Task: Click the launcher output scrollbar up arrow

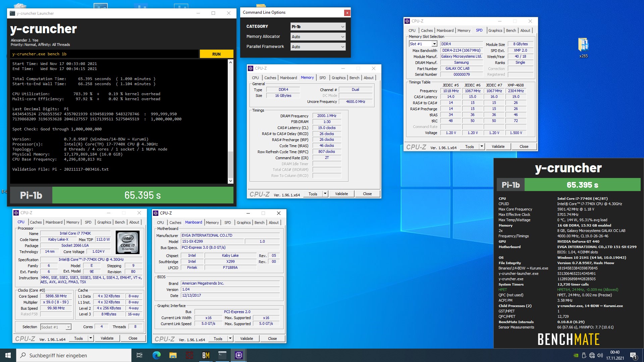Action: click(x=230, y=62)
